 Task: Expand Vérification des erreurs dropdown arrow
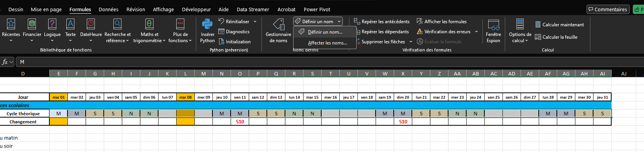click(x=476, y=32)
